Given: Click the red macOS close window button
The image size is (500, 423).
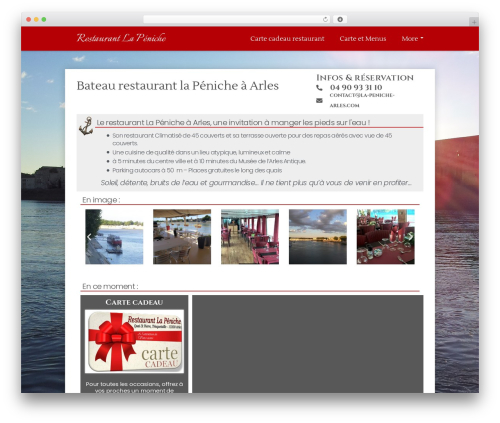Looking at the screenshot, I should [29, 19].
